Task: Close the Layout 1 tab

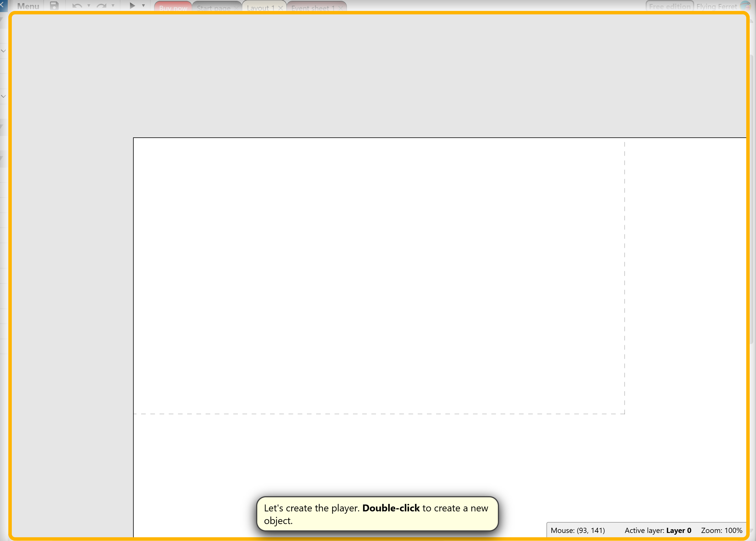Action: click(281, 8)
